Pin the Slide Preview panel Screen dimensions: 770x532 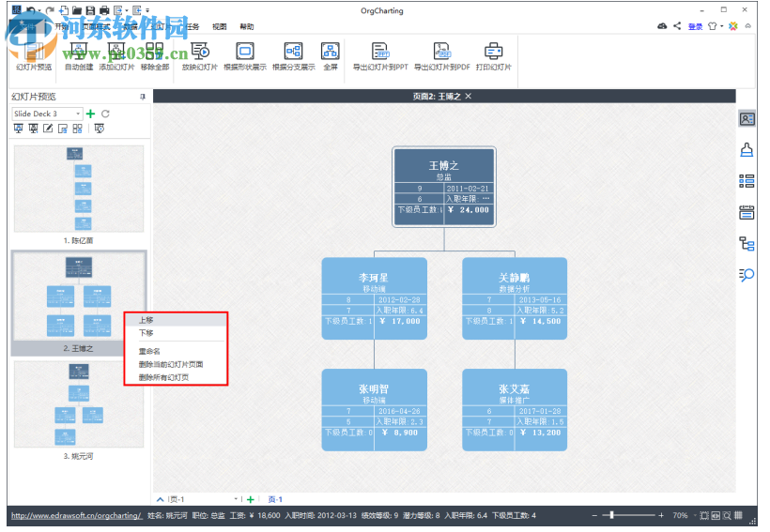(x=143, y=97)
